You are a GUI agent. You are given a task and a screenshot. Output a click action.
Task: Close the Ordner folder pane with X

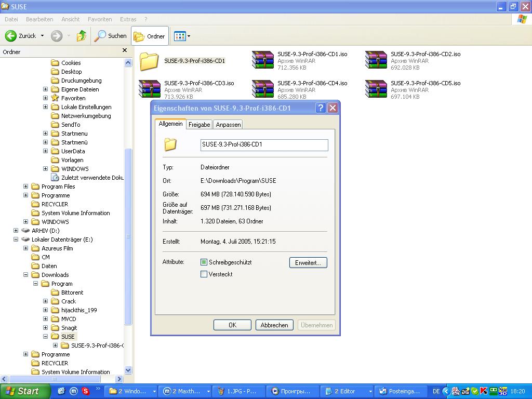pos(125,50)
